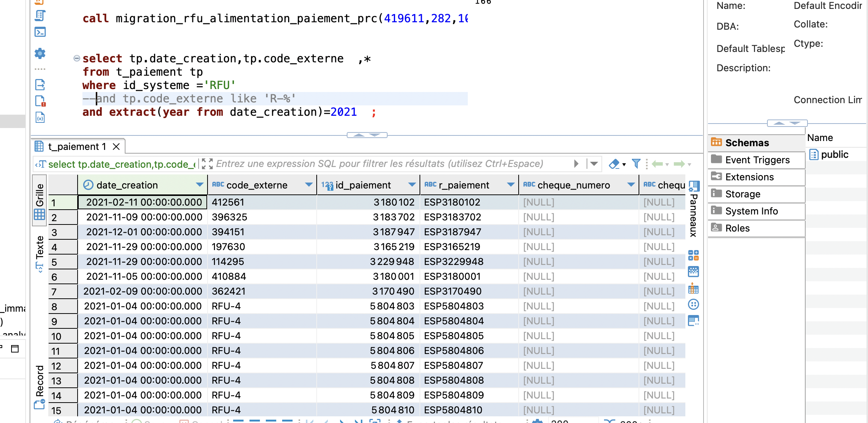
Task: Open code_externe column dropdown arrow
Action: [309, 185]
